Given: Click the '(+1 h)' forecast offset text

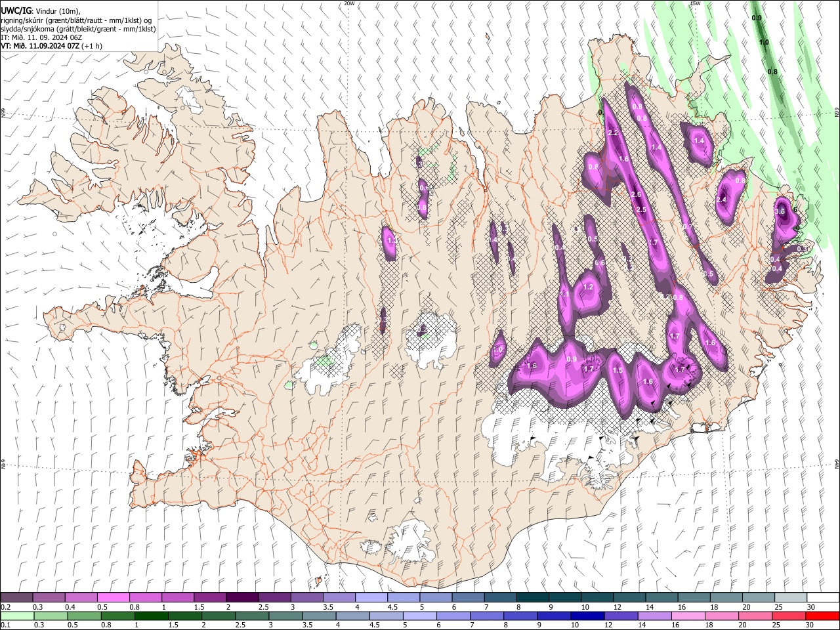Looking at the screenshot, I should pos(93,46).
